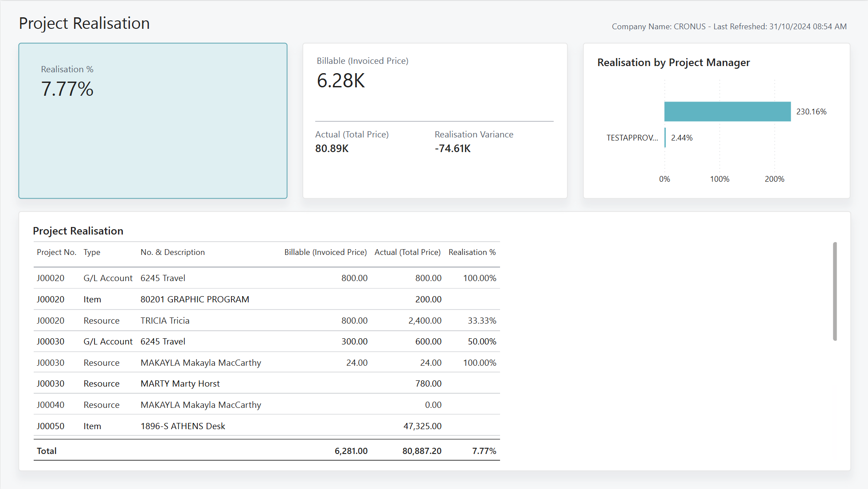Click the Last Refreshed company info text

tap(729, 27)
